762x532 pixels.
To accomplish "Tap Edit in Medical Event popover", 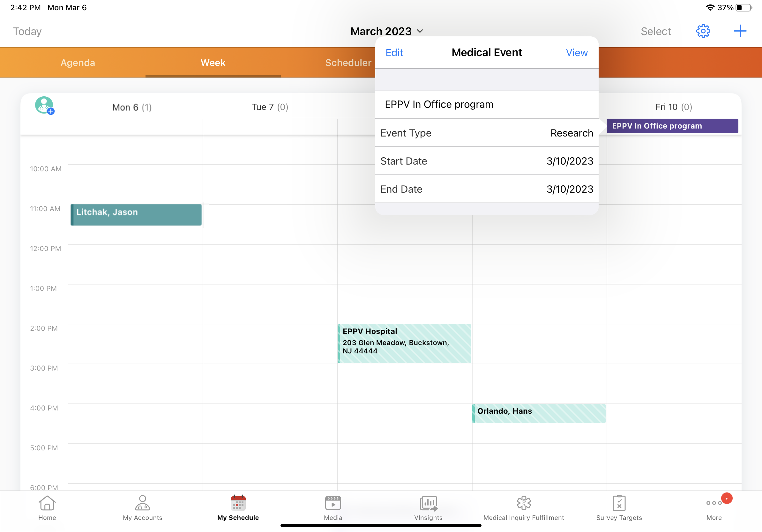I will tap(394, 52).
